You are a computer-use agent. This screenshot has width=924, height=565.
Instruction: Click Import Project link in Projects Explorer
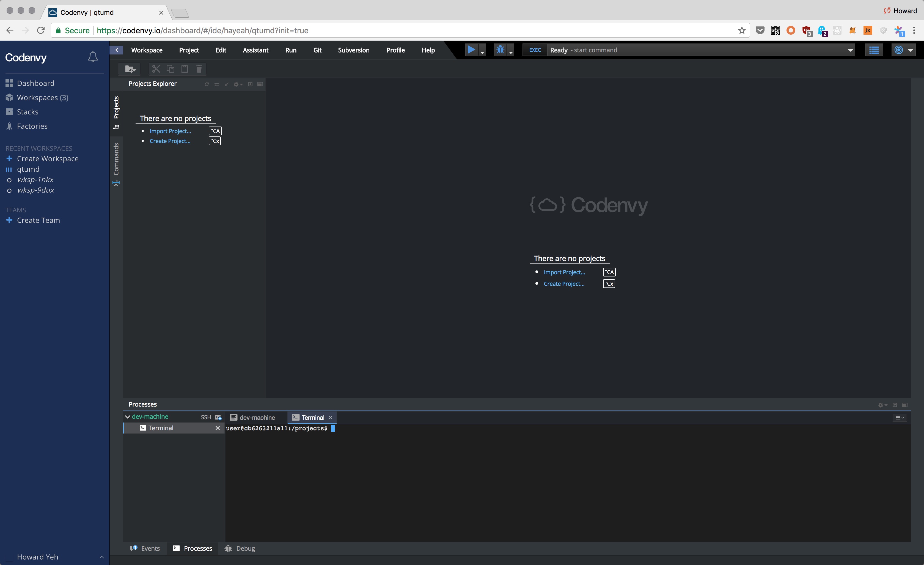(x=170, y=131)
